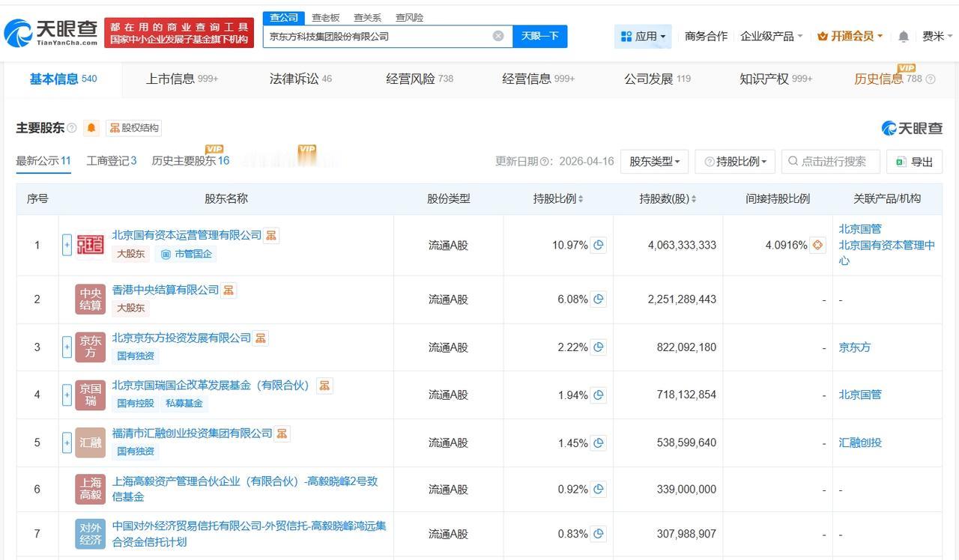
Task: Click help icon next to 主要股东 title
Action: 72,128
